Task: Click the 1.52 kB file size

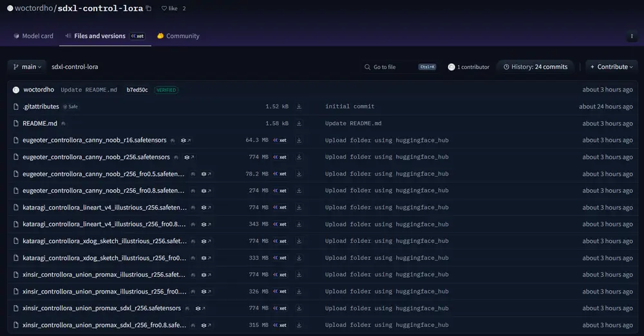Action: [277, 106]
